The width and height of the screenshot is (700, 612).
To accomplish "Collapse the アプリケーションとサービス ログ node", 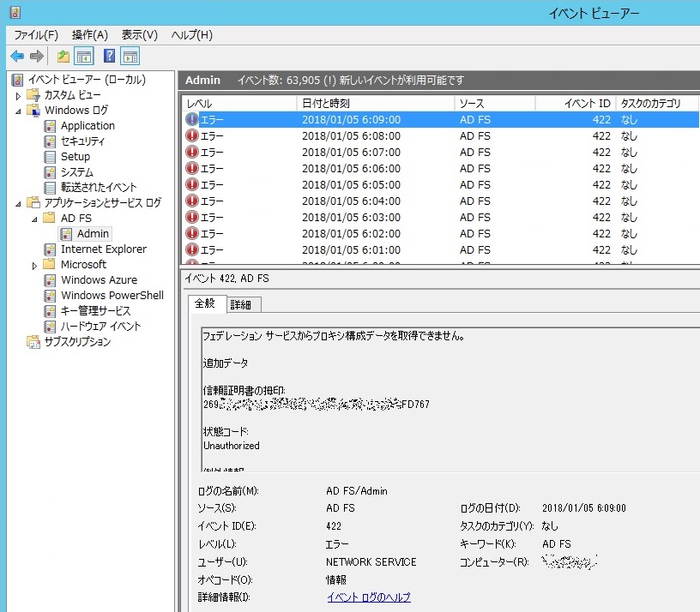I will (x=18, y=204).
